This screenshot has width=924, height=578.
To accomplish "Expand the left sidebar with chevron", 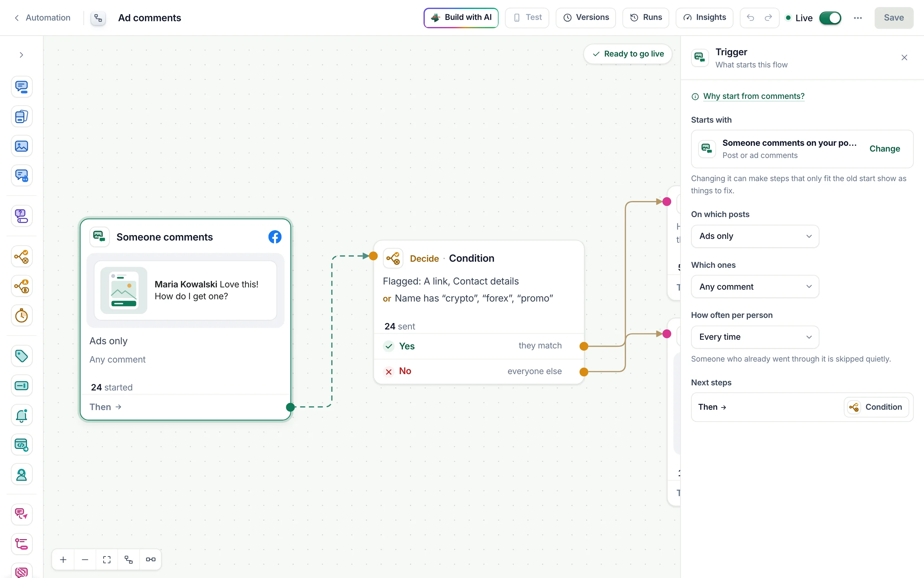I will coord(21,55).
